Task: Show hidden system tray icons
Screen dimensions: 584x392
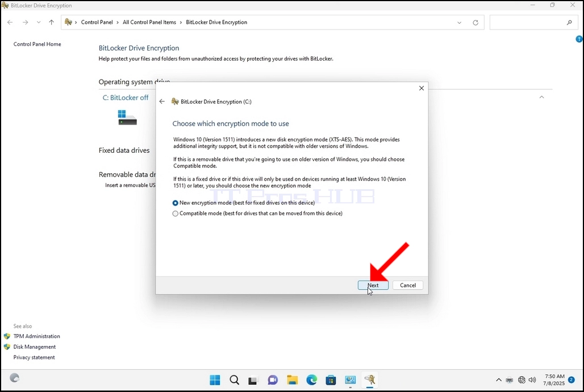Action: click(499, 380)
